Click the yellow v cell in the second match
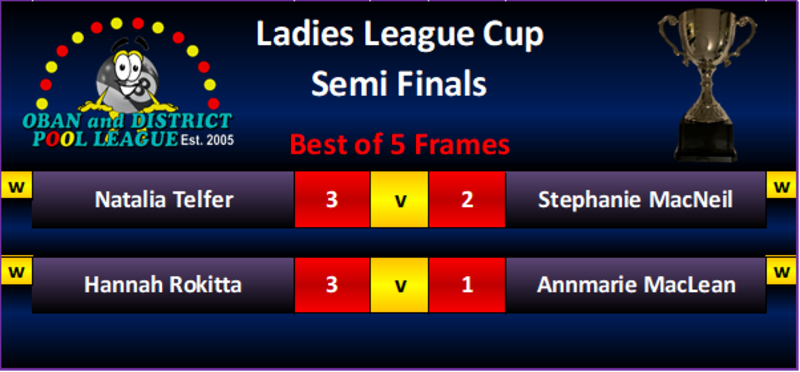 (x=399, y=285)
